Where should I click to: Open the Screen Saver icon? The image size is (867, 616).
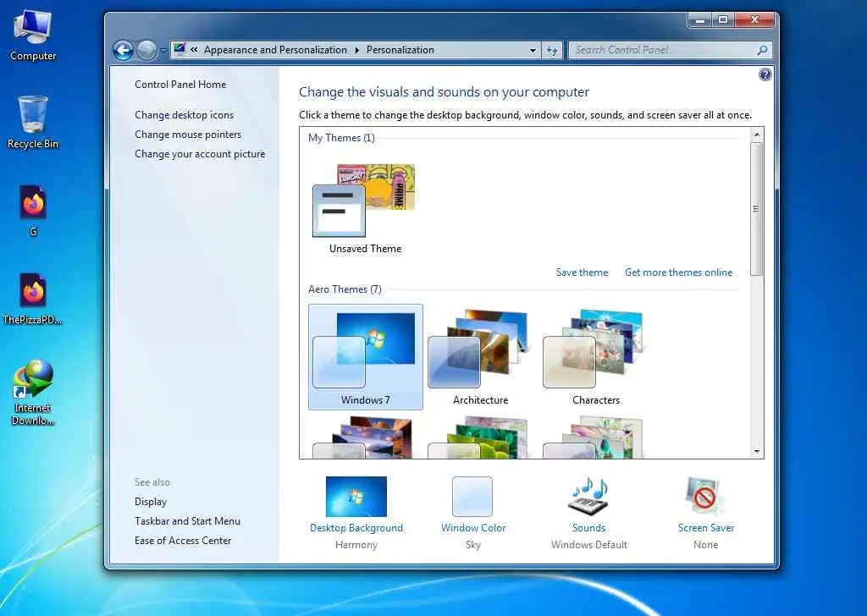coord(705,496)
